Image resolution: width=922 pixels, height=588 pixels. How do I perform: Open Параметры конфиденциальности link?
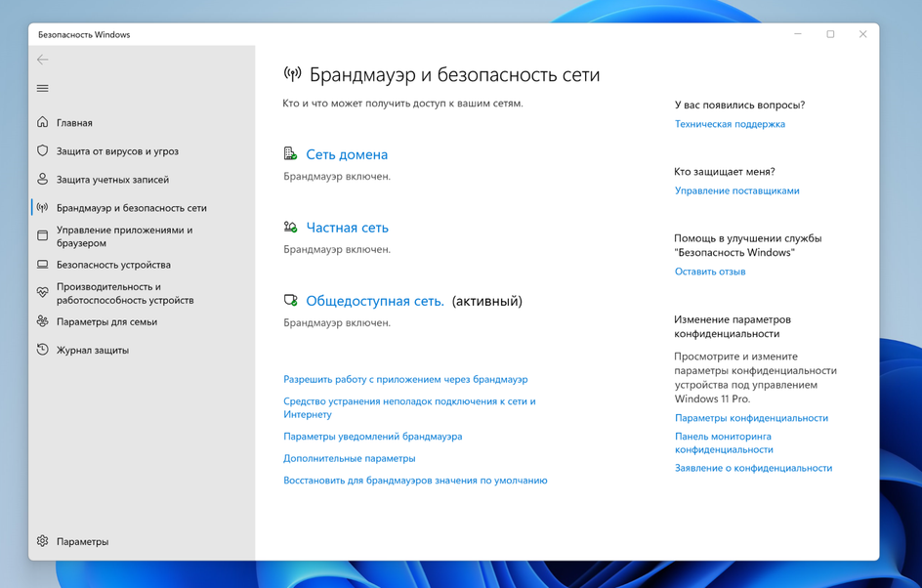tap(751, 418)
